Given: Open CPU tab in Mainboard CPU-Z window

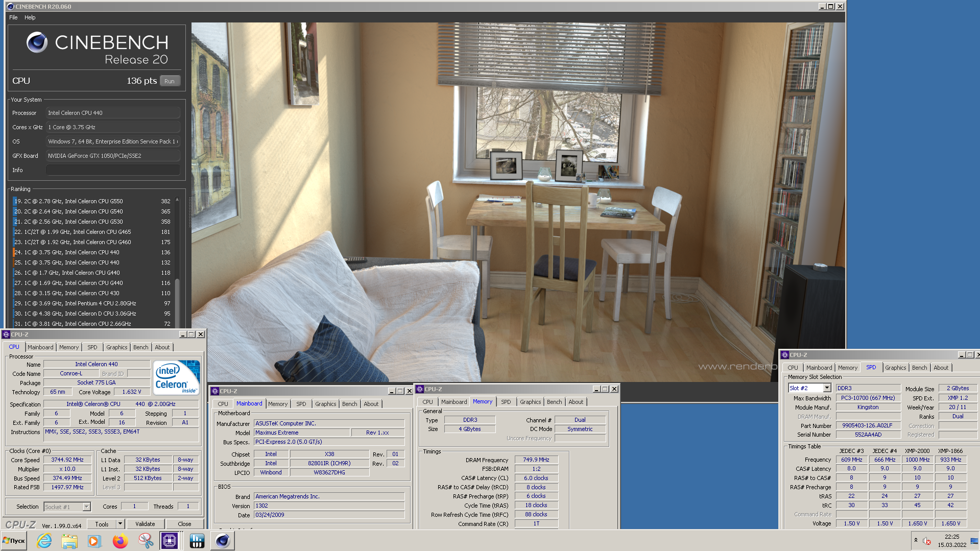Looking at the screenshot, I should (223, 404).
